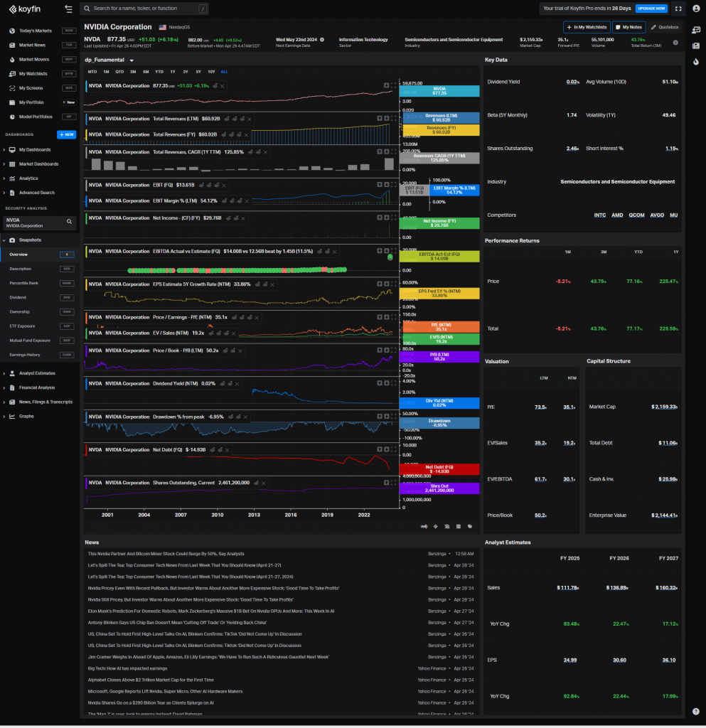Screen dimensions: 706x728
Task: Click the crosshair icon in chart bottom toolbar
Action: (x=435, y=527)
